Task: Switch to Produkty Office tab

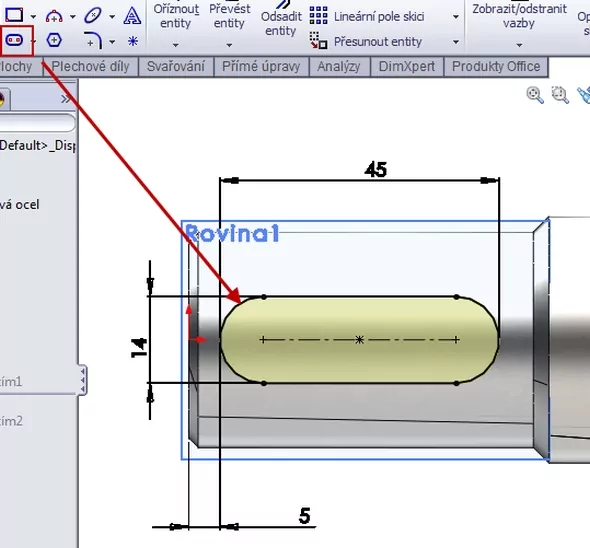Action: (496, 67)
